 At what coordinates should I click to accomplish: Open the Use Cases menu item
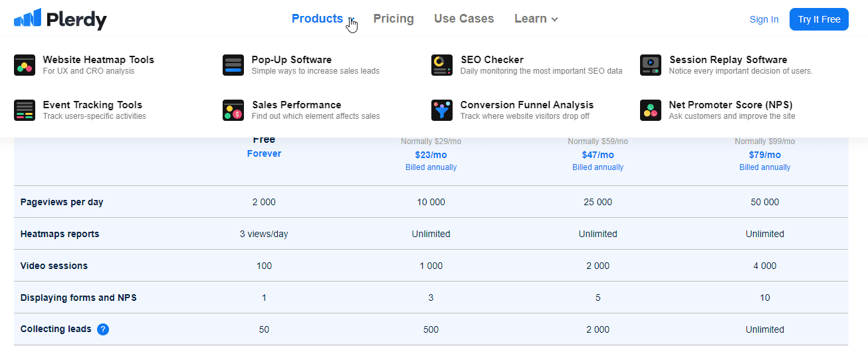tap(464, 19)
